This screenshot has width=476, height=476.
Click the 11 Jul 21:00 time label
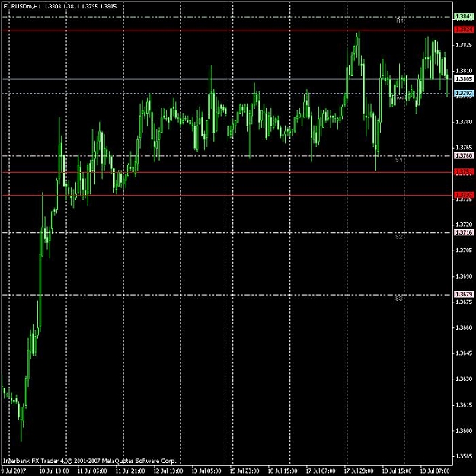(130, 471)
